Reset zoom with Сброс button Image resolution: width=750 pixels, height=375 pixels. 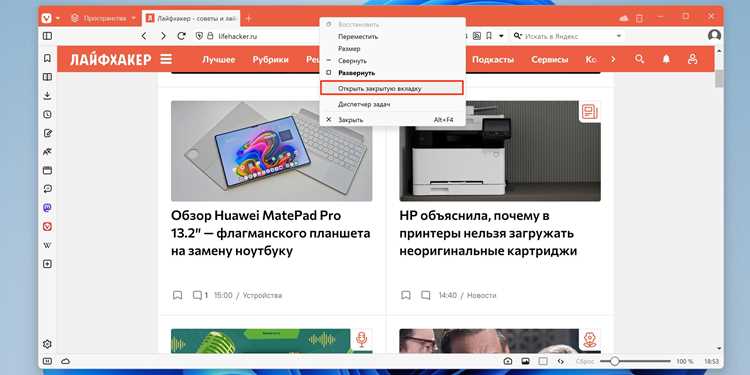(585, 361)
